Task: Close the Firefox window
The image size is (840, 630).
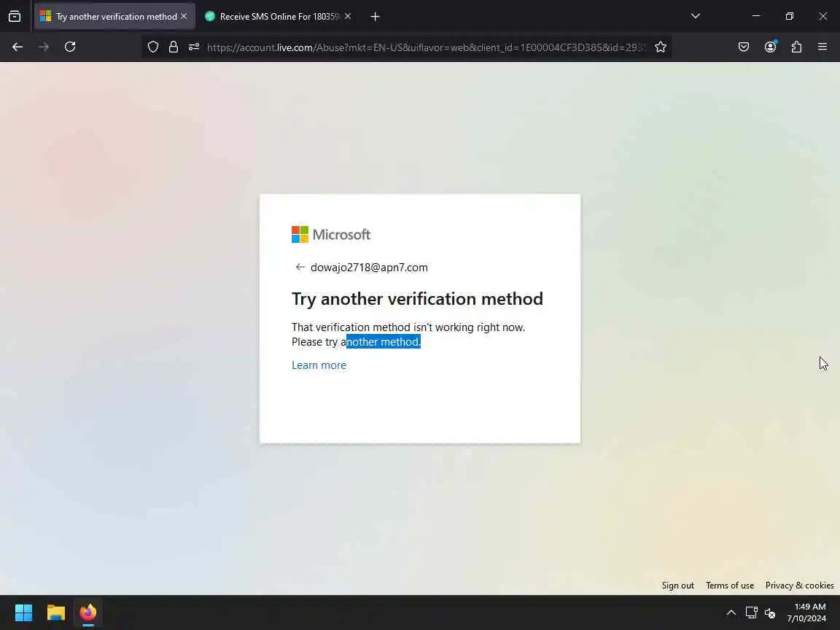Action: tap(822, 16)
